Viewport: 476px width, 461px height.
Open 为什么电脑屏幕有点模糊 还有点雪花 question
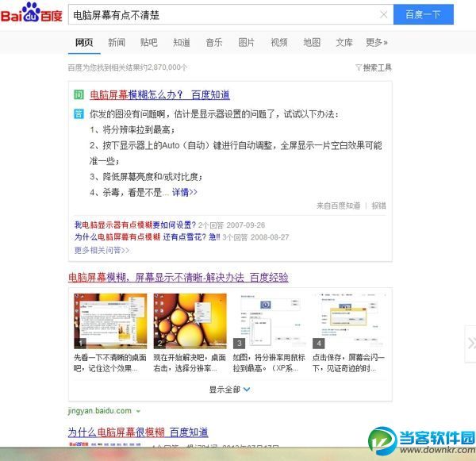point(148,237)
